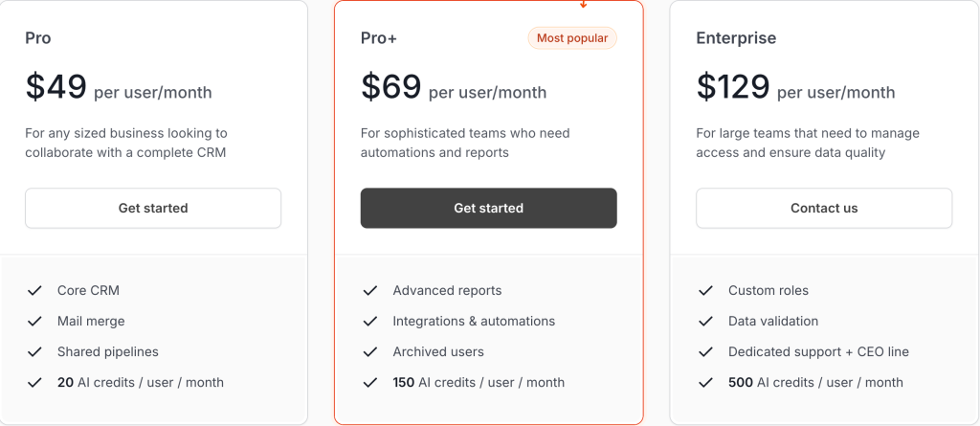Click the checkmark beside Dedicated support + CEO line
This screenshot has width=980, height=426.
(x=705, y=352)
